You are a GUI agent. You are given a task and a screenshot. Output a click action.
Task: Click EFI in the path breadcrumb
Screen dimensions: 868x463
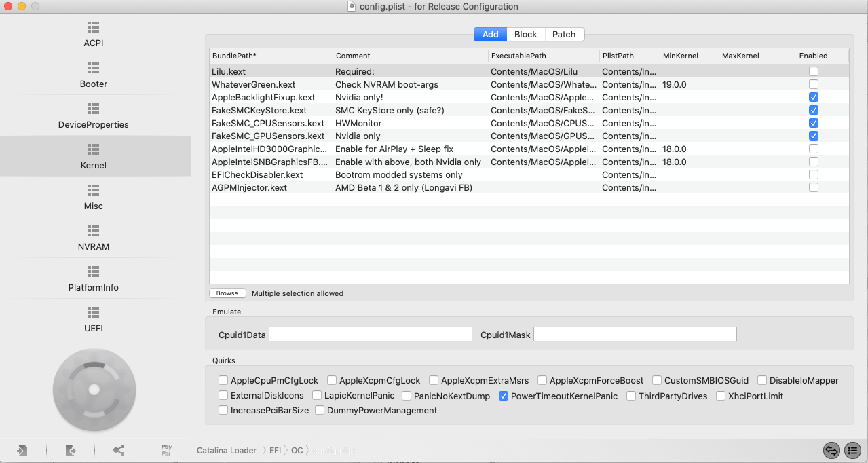pyautogui.click(x=275, y=450)
